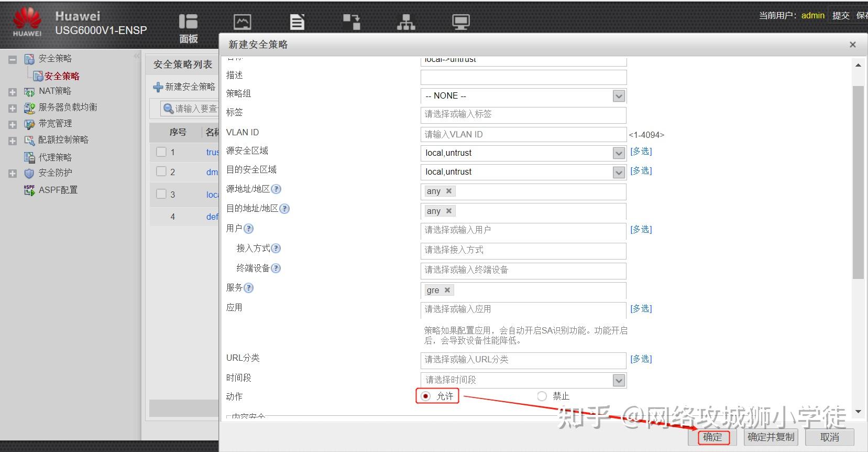This screenshot has height=452, width=868.
Task: Select the 禁止 action radio button
Action: [x=542, y=396]
